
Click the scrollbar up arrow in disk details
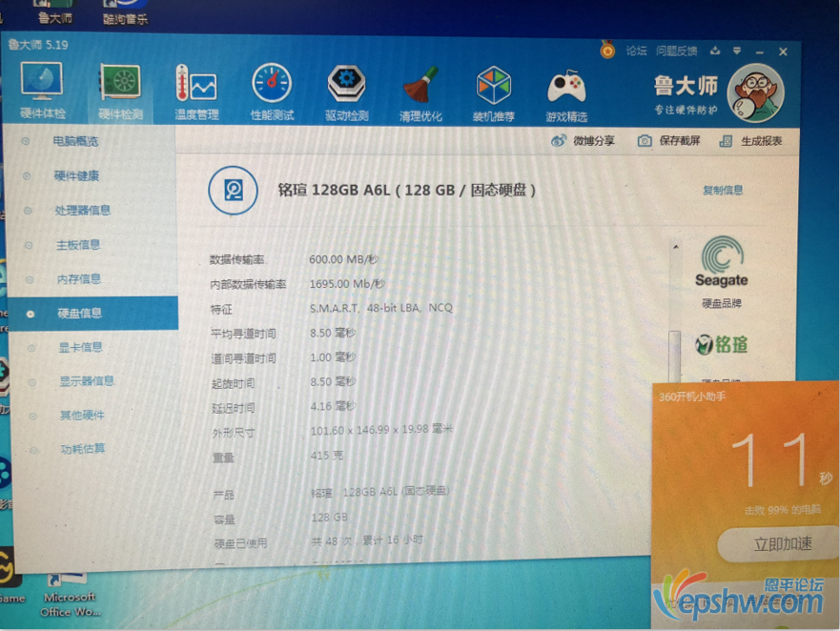676,248
